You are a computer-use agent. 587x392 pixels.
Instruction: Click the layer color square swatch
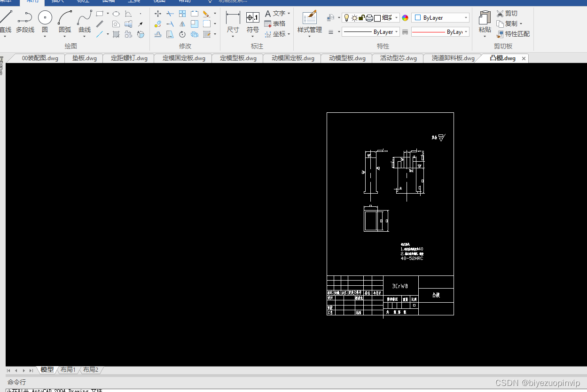[377, 18]
